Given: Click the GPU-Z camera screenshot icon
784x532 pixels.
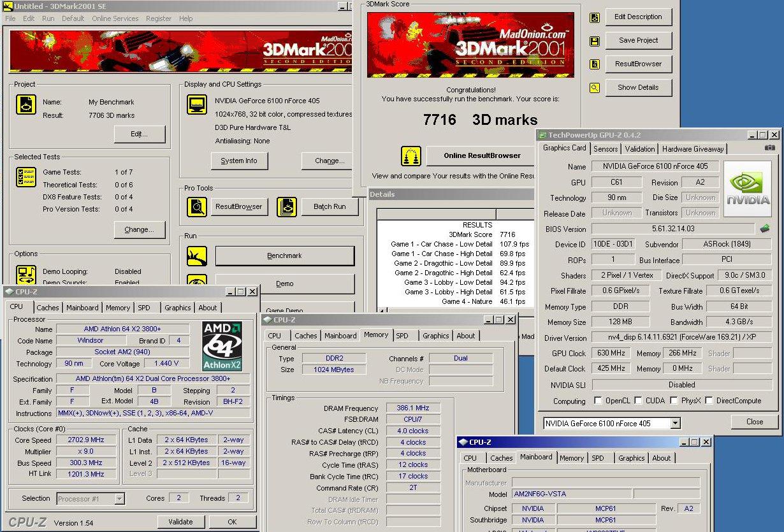Looking at the screenshot, I should (770, 148).
